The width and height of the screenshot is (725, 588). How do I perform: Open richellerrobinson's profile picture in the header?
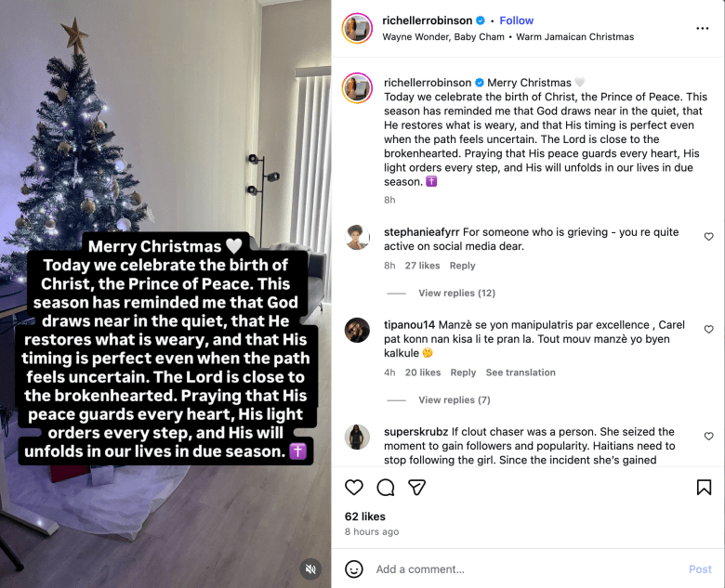tap(357, 28)
